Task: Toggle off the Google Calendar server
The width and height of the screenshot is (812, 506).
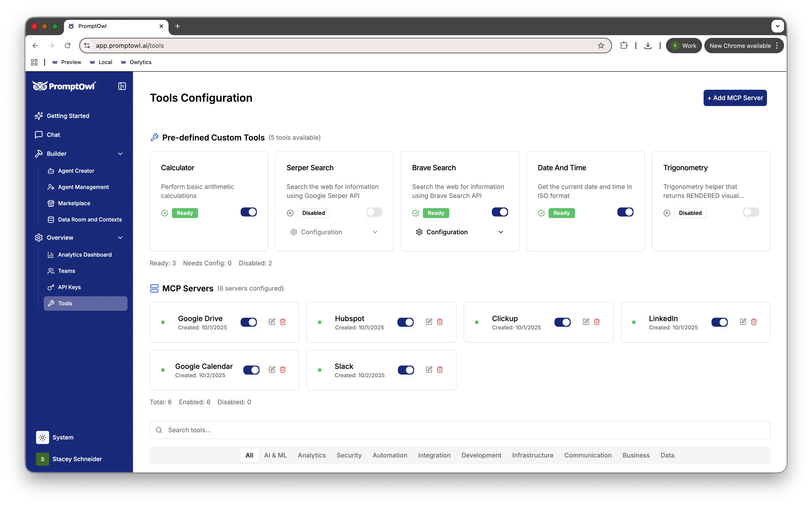Action: pos(251,370)
